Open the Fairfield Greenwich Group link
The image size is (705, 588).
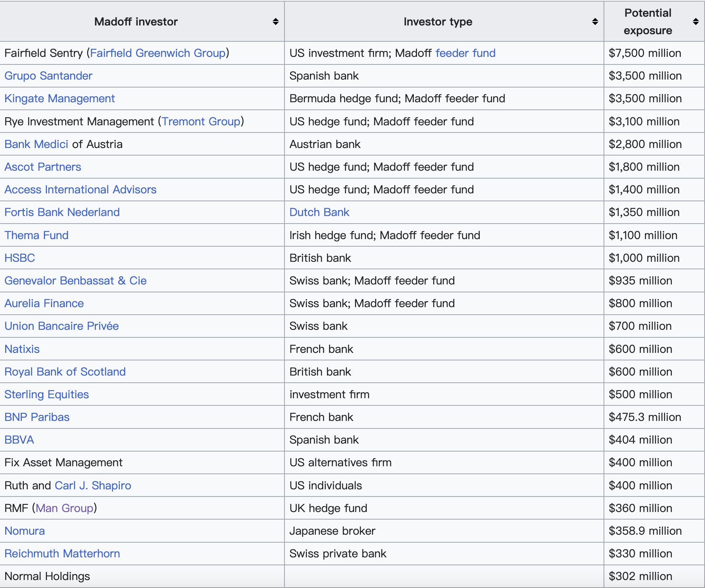[x=158, y=53]
